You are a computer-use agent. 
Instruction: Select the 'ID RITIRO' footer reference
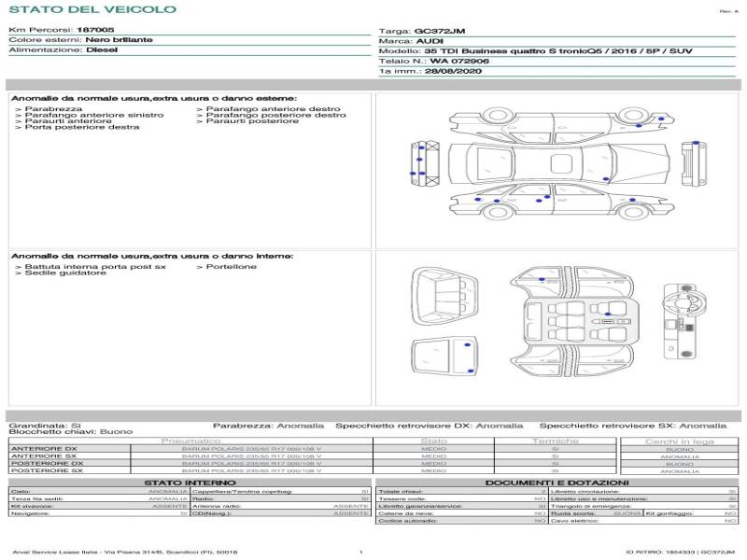tap(681, 553)
